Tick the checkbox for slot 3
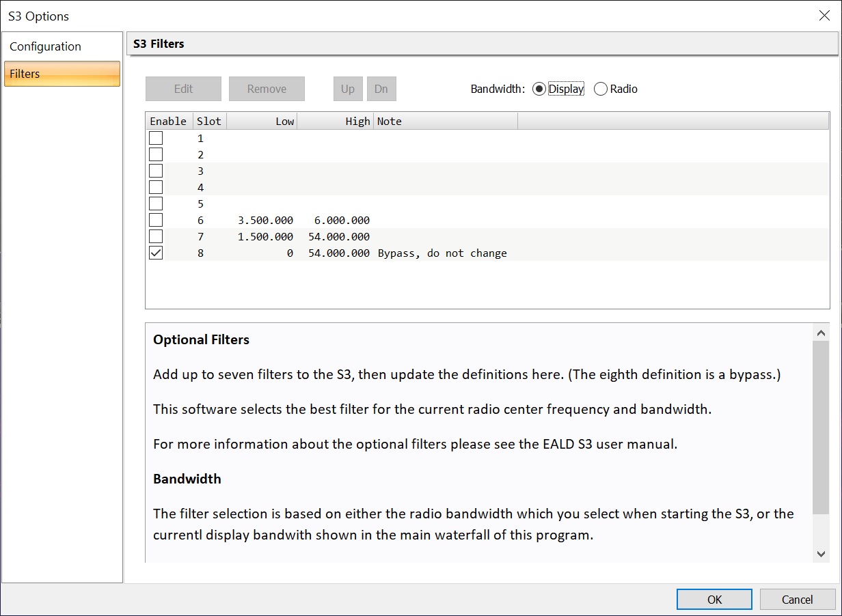Screen dimensions: 842x616 [x=156, y=171]
